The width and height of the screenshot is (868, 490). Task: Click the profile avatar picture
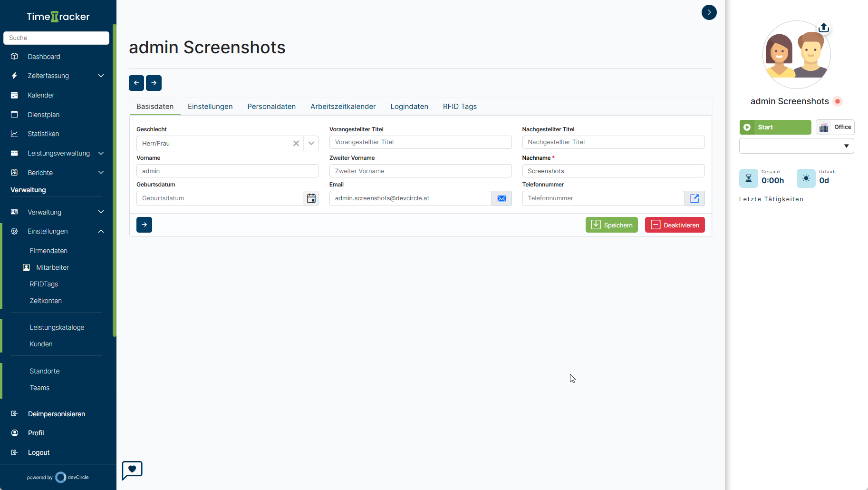797,55
